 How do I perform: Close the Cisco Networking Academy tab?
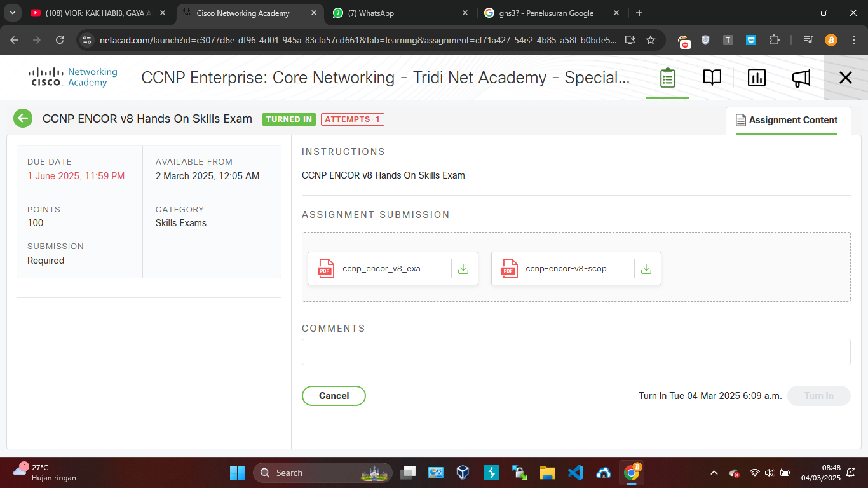click(315, 13)
